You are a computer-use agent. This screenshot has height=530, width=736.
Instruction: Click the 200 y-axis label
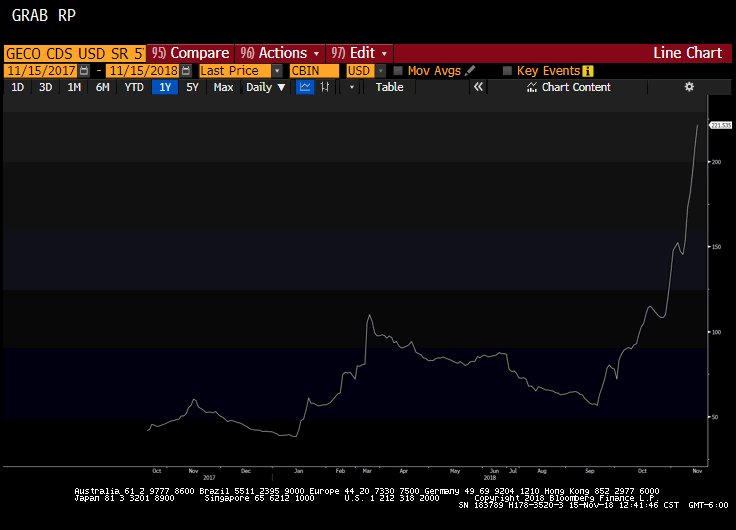[x=716, y=162]
